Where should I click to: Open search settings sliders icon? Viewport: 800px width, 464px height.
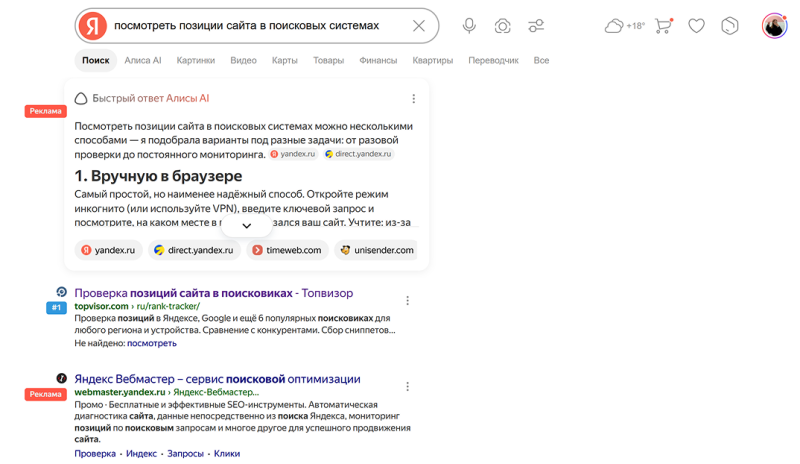[x=536, y=26]
